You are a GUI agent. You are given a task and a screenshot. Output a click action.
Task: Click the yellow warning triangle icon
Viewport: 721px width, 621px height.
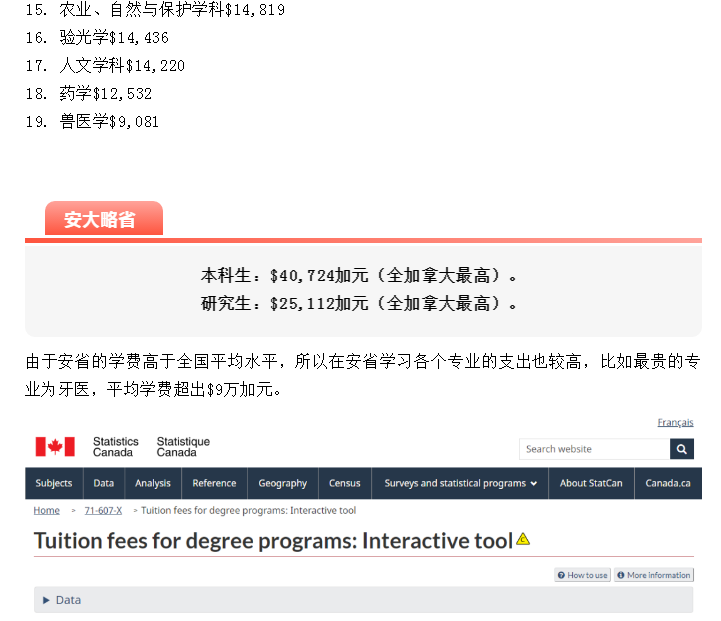point(523,540)
